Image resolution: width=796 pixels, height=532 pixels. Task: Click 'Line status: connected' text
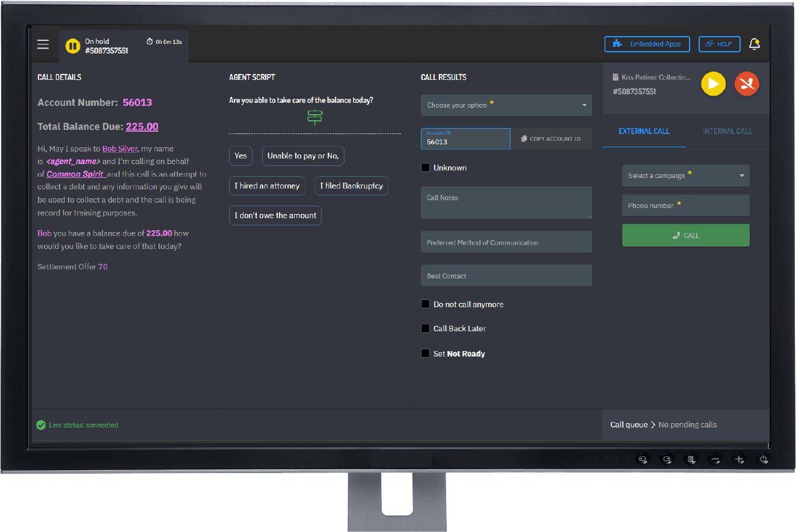[x=84, y=425]
